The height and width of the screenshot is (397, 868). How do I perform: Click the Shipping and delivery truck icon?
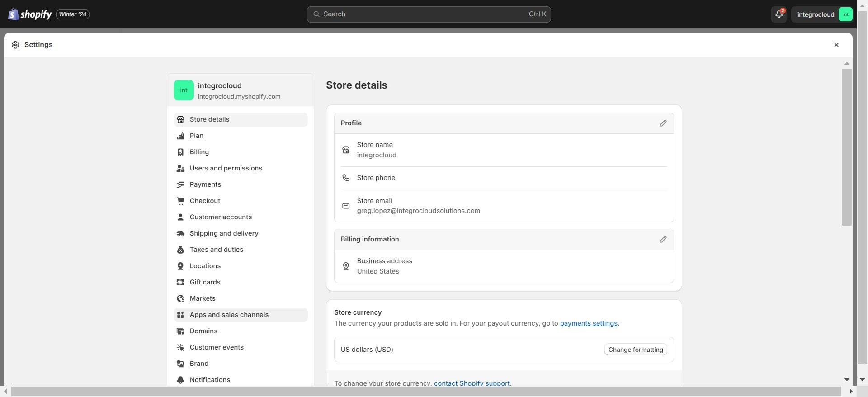click(180, 234)
